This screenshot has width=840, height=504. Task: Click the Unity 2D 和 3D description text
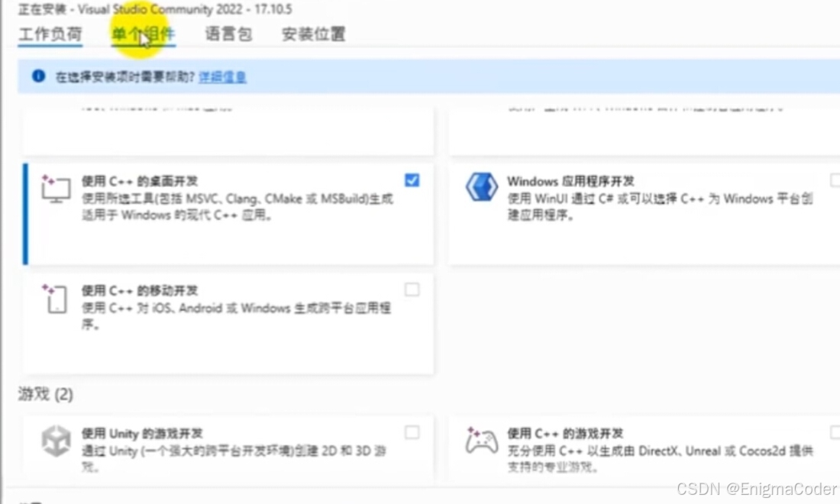[234, 458]
